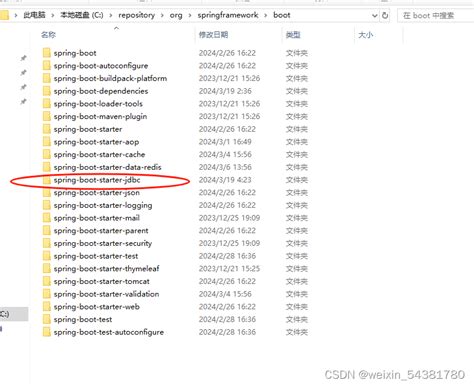This screenshot has width=474, height=386.
Task: Select the spring-boot-starter-thymeleaf folder name
Action: pyautogui.click(x=106, y=269)
